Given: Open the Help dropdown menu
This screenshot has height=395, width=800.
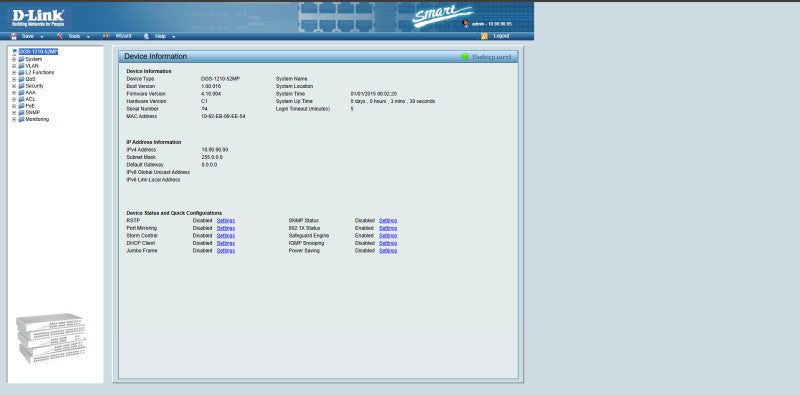Looking at the screenshot, I should pyautogui.click(x=174, y=37).
